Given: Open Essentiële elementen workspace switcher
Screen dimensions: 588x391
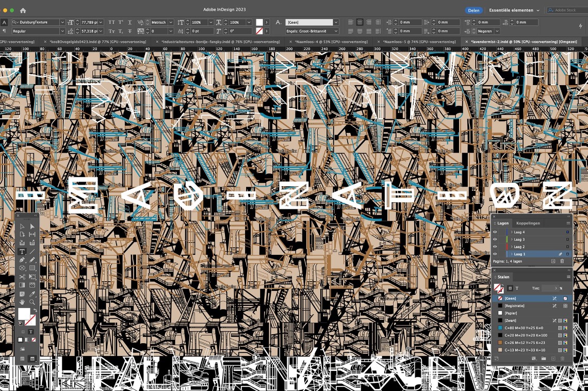Looking at the screenshot, I should point(514,10).
